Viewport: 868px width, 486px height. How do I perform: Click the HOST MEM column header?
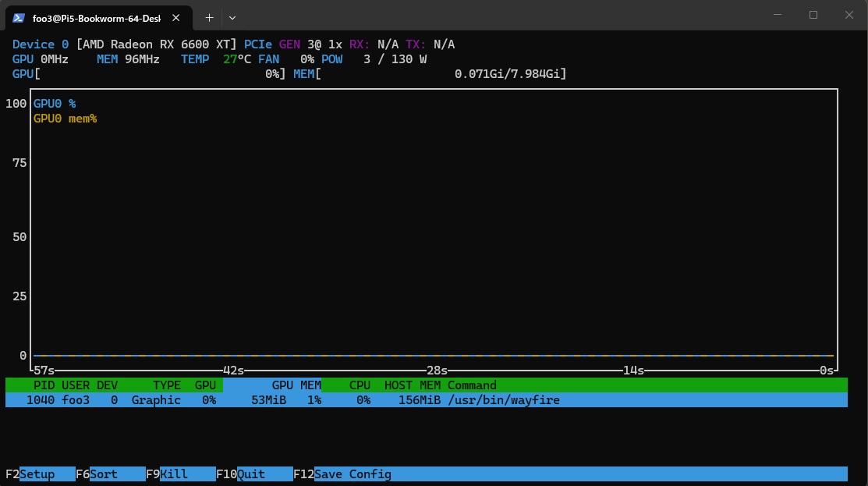[x=413, y=385]
